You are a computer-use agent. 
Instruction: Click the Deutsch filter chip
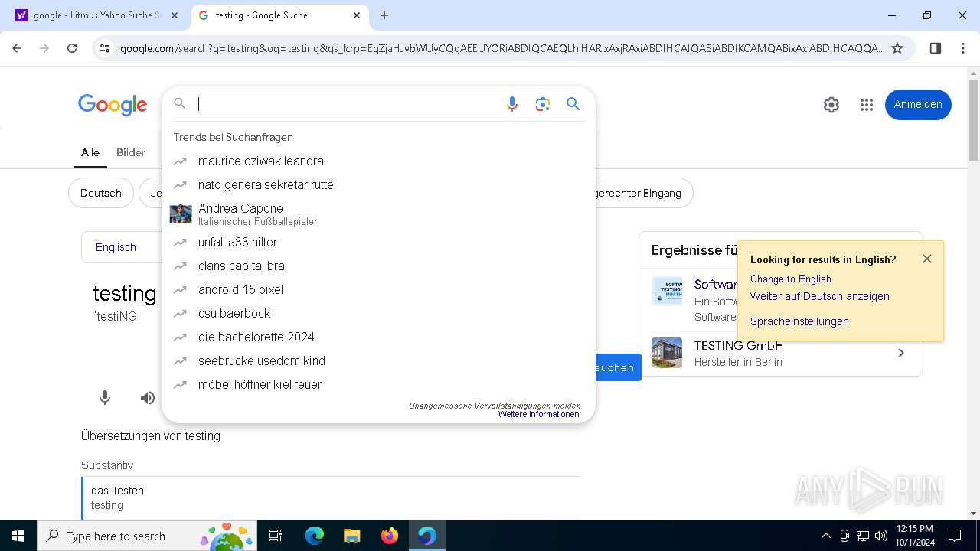click(x=101, y=193)
